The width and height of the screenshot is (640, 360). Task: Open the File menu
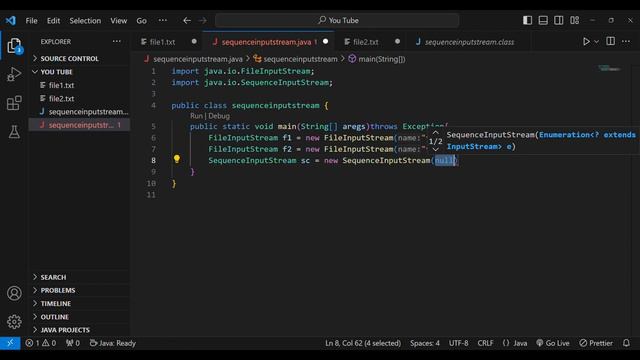point(31,20)
